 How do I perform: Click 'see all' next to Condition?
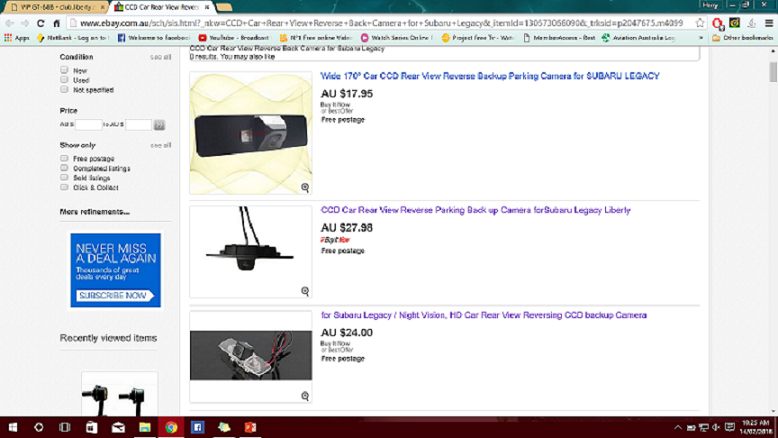click(160, 57)
